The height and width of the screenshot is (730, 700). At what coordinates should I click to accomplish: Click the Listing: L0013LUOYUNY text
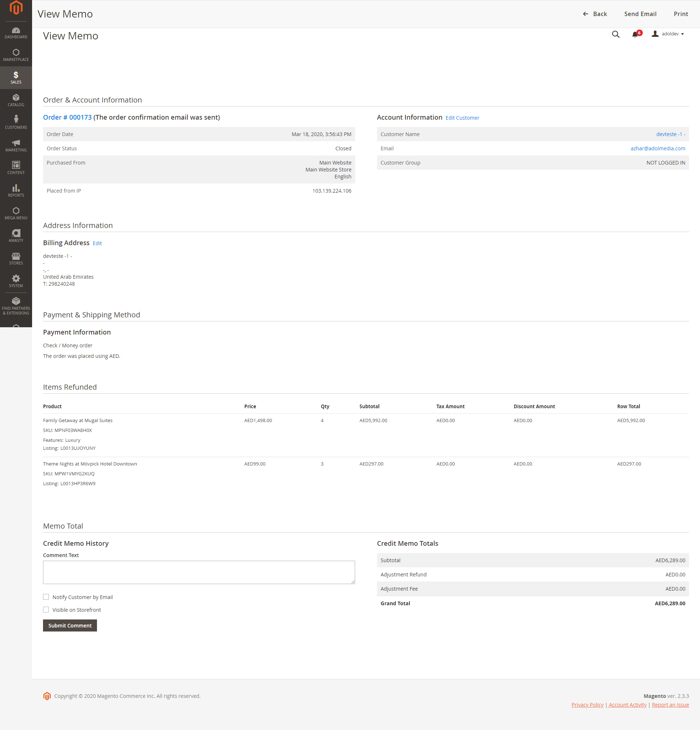[x=69, y=448]
